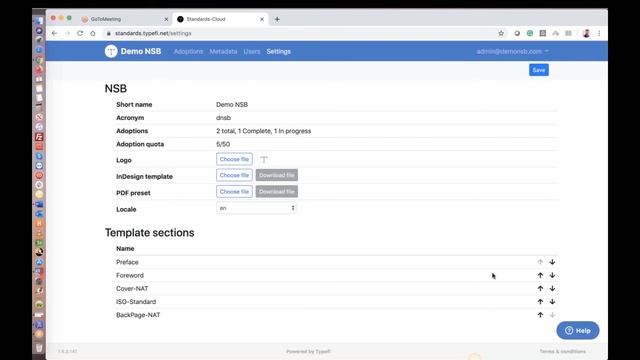
Task: Go forward in browser history
Action: point(67,33)
